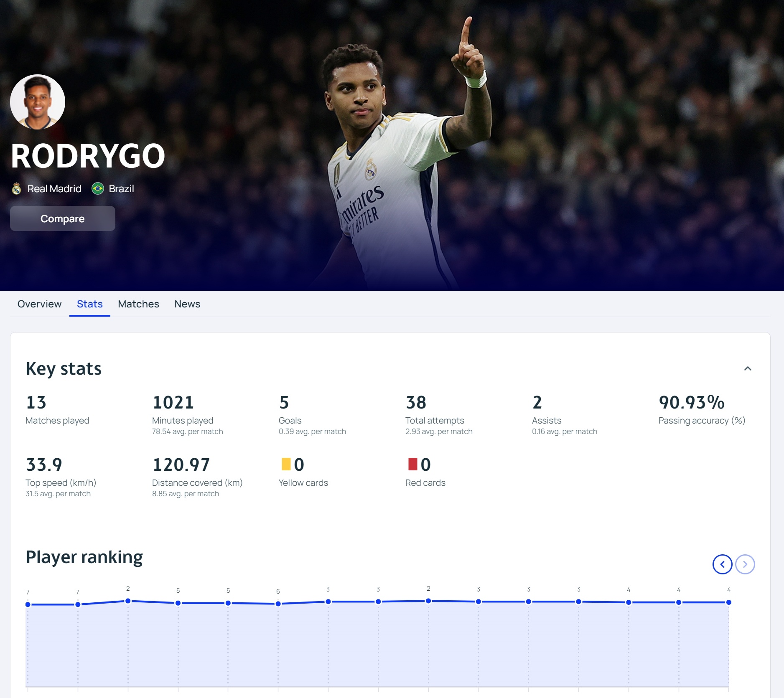The width and height of the screenshot is (784, 698).
Task: Open the Real Madrid team link
Action: tap(54, 189)
